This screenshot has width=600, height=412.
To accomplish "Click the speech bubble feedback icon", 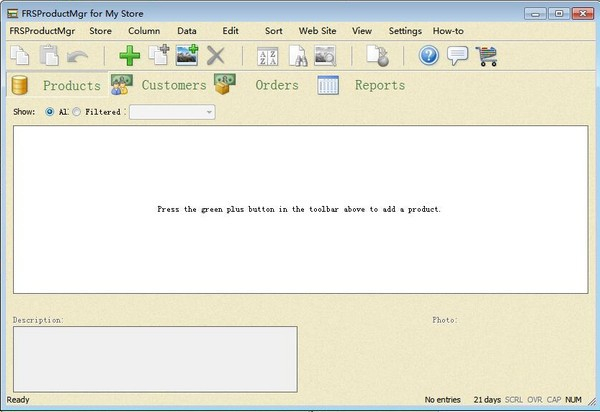I will click(458, 56).
